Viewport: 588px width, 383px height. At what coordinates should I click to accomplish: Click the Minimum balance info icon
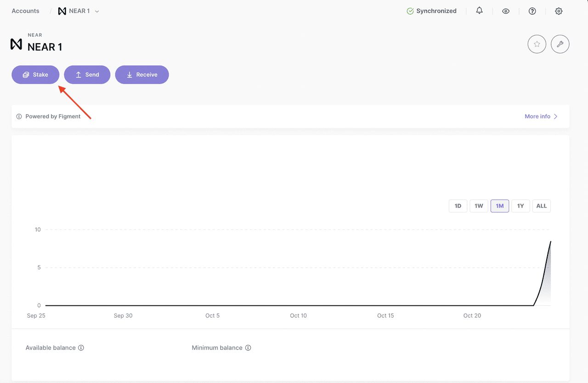coord(248,348)
